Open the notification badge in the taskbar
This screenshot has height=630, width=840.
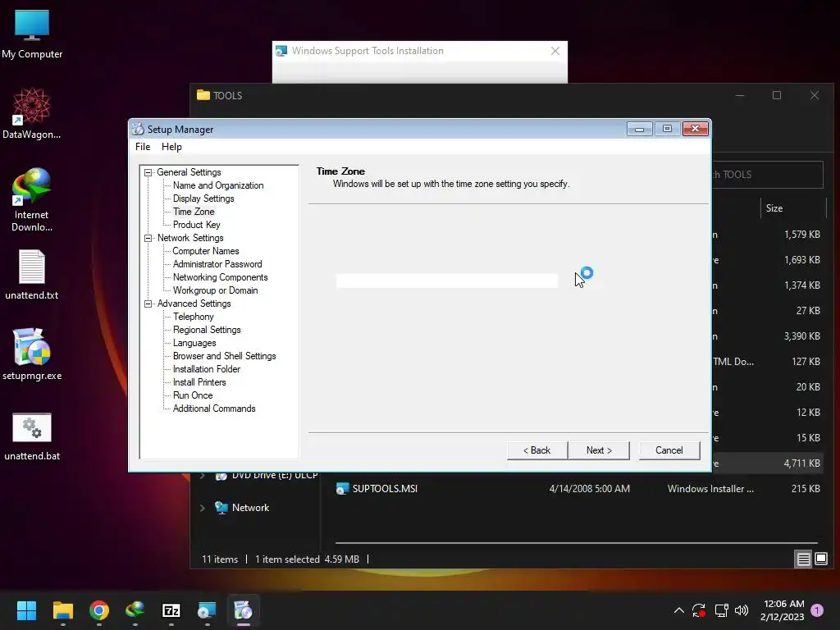817,610
